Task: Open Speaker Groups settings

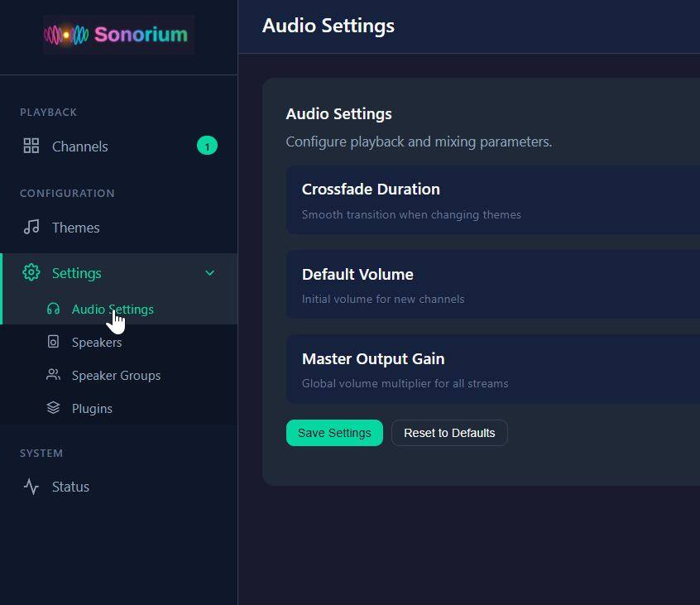Action: [x=116, y=376]
